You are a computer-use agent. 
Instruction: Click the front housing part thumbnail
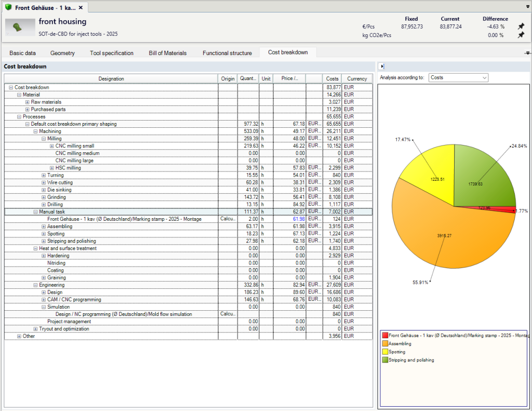click(x=20, y=27)
